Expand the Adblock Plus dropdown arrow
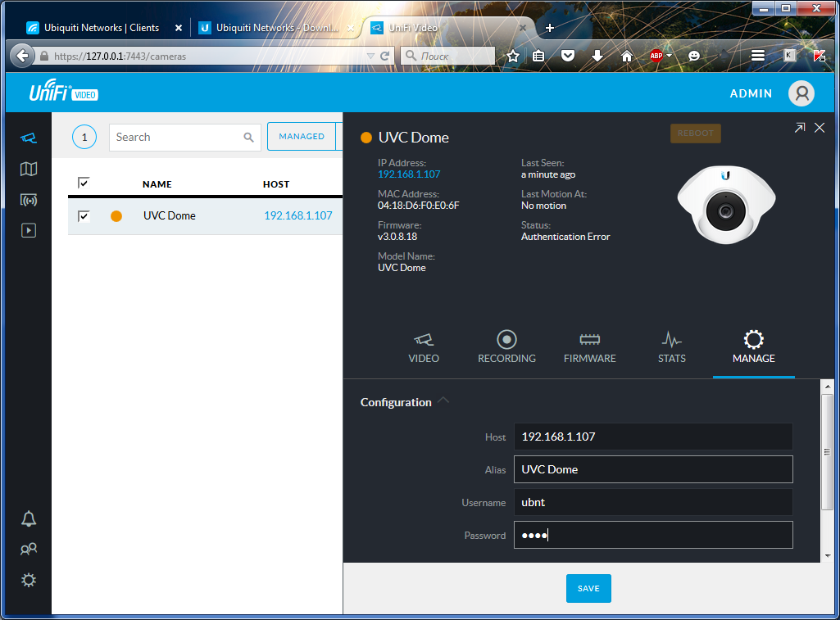 coord(669,56)
